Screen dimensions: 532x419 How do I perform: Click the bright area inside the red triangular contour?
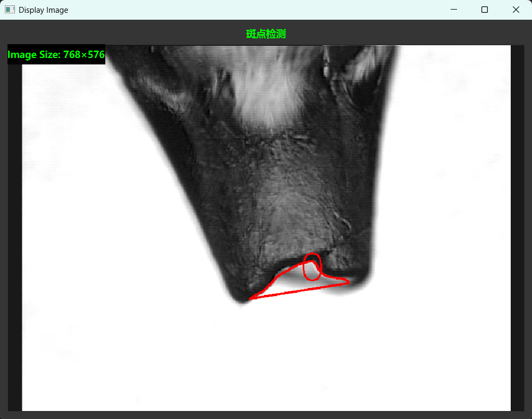coord(292,283)
